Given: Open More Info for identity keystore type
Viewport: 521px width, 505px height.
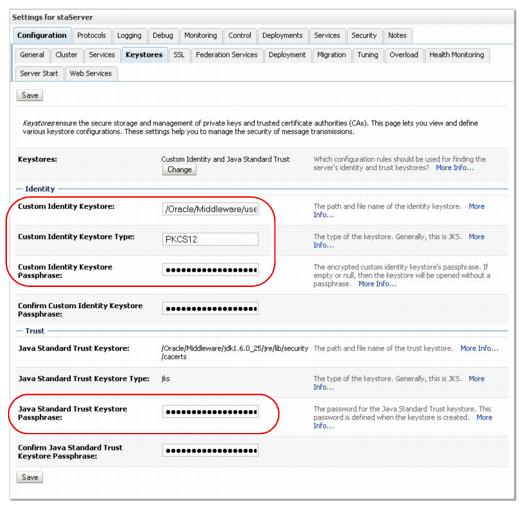Looking at the screenshot, I should (x=476, y=237).
